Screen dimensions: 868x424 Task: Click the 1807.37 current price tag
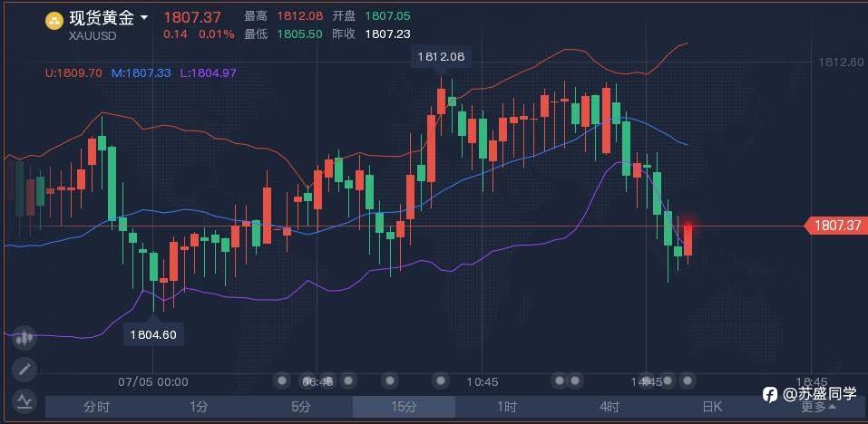tap(837, 226)
